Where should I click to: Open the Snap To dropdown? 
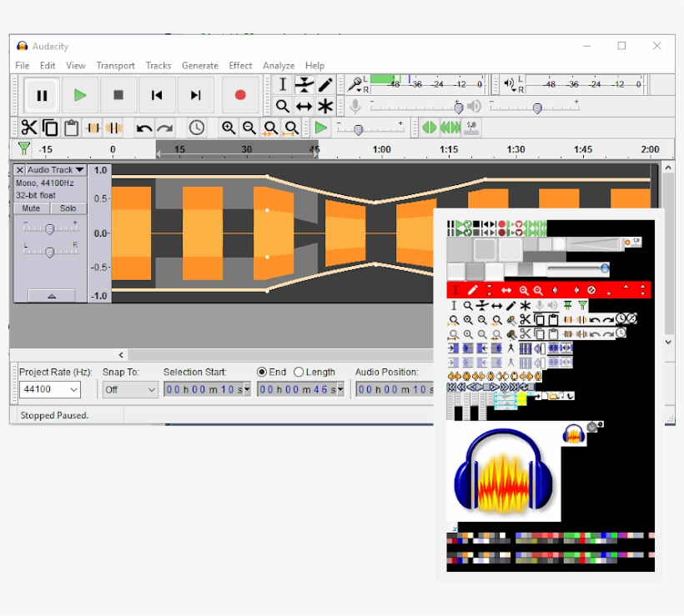[x=129, y=389]
